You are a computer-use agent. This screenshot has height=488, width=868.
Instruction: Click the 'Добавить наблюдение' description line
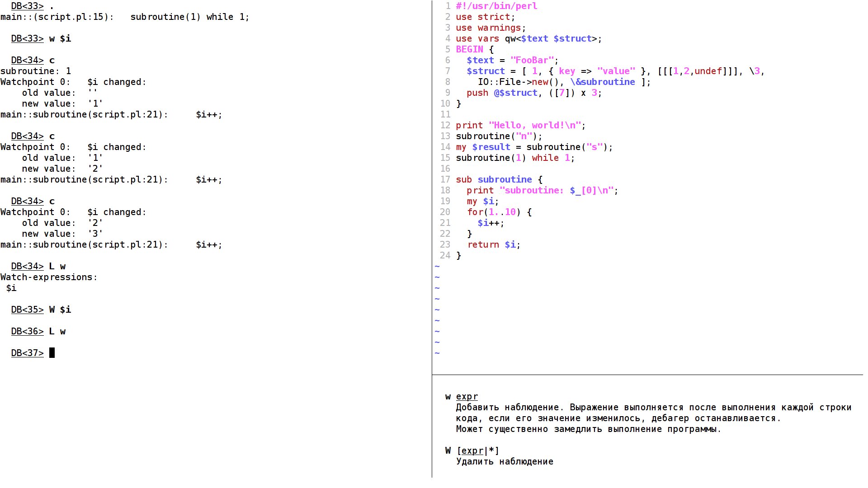coord(654,407)
